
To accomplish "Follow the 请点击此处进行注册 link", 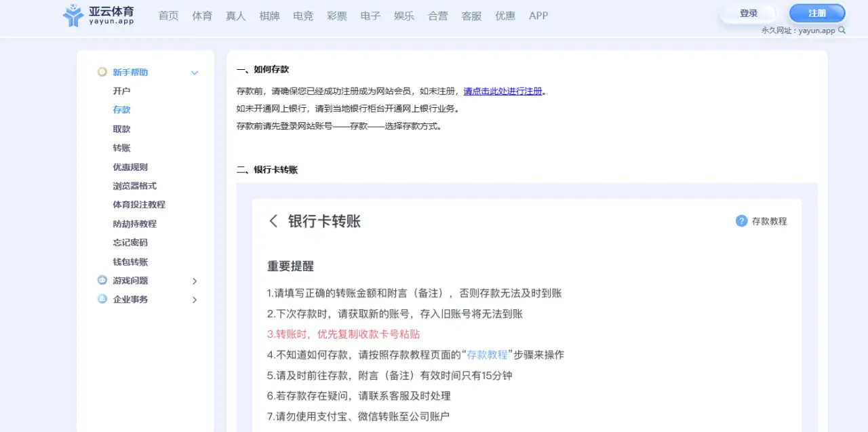I will (502, 91).
